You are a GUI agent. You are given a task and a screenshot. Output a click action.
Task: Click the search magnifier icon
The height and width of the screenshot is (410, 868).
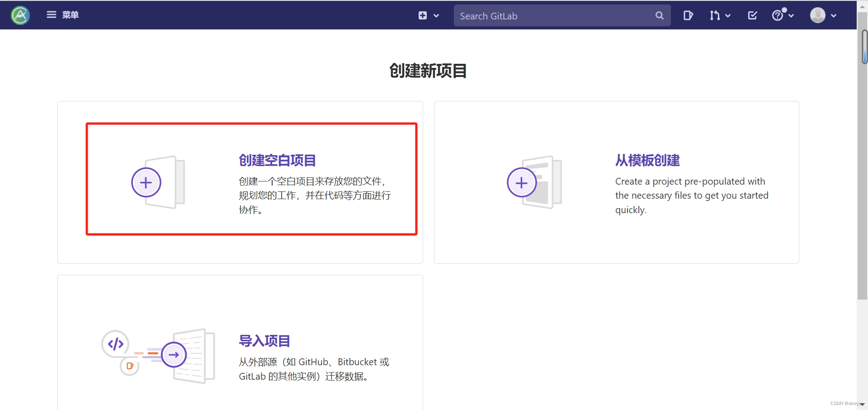(x=659, y=15)
